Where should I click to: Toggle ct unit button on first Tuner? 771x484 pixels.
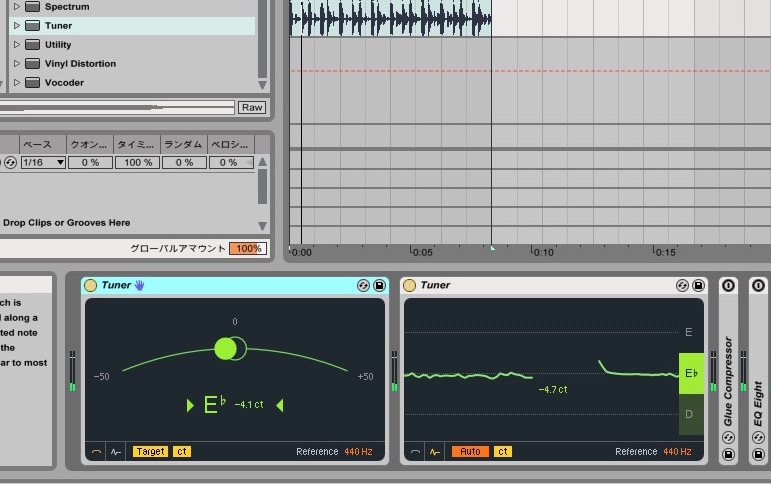[182, 452]
